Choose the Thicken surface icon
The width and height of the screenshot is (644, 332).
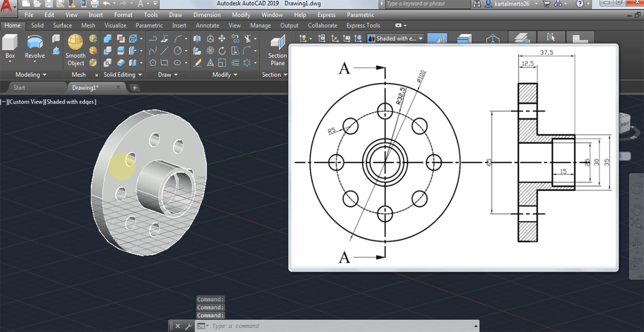coord(121,63)
